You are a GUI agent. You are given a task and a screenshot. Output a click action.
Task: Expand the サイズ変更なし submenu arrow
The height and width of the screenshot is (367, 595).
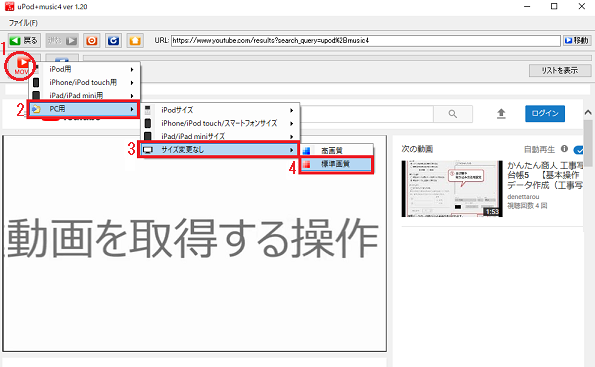(x=291, y=150)
